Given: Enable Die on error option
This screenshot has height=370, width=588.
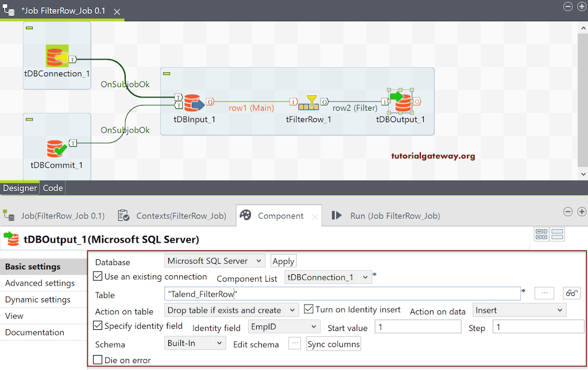Looking at the screenshot, I should click(98, 360).
